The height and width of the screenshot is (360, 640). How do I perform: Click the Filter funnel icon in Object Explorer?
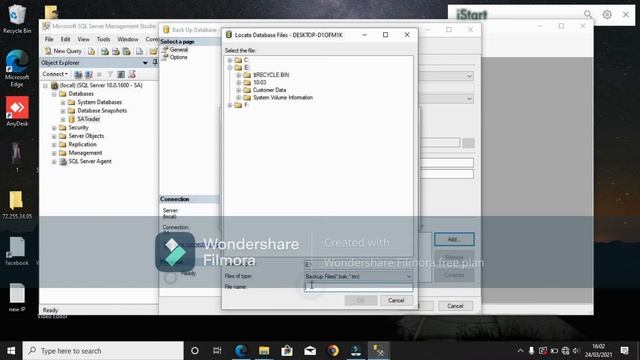point(110,74)
